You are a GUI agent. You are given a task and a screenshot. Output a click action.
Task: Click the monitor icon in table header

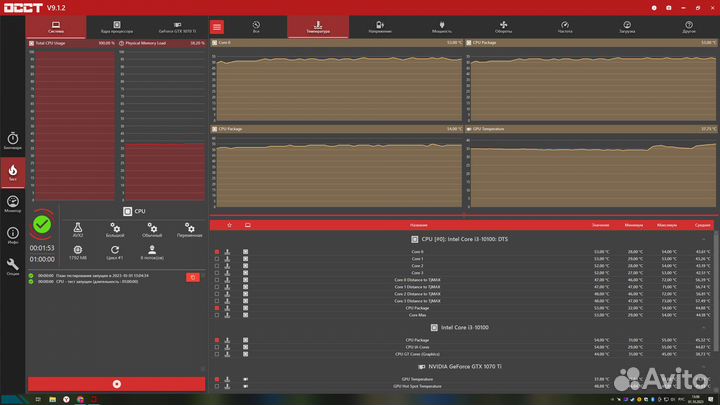coord(248,225)
